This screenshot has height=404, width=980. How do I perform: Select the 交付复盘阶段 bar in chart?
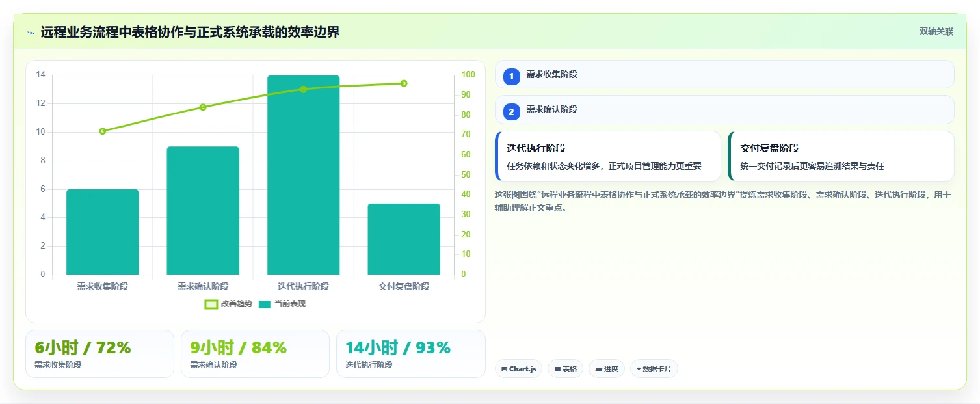(x=404, y=239)
